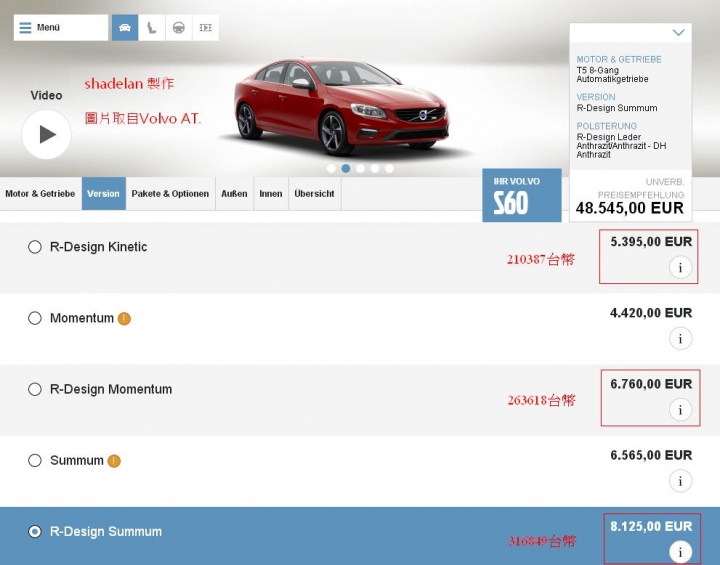Open the Übersicht tab
Screen dimensions: 720x565
click(x=315, y=193)
